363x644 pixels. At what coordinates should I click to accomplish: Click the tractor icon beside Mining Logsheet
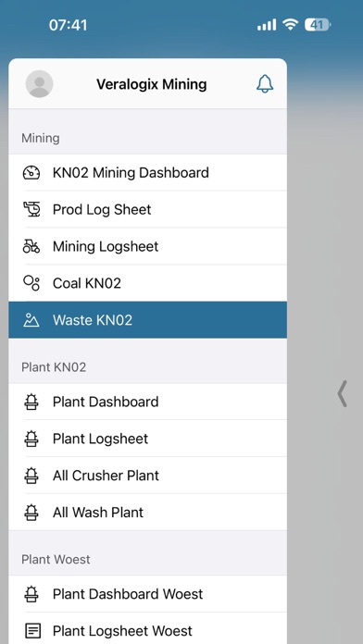pos(31,246)
